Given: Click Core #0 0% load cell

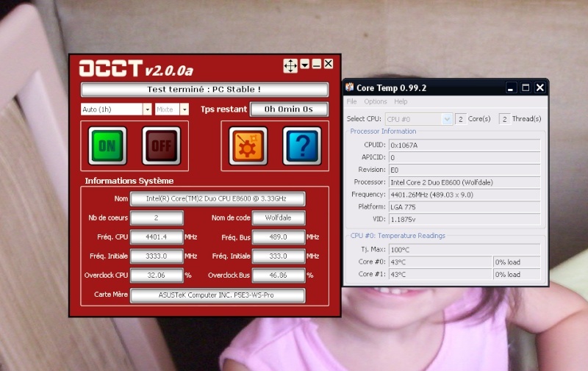Looking at the screenshot, I should [x=517, y=262].
